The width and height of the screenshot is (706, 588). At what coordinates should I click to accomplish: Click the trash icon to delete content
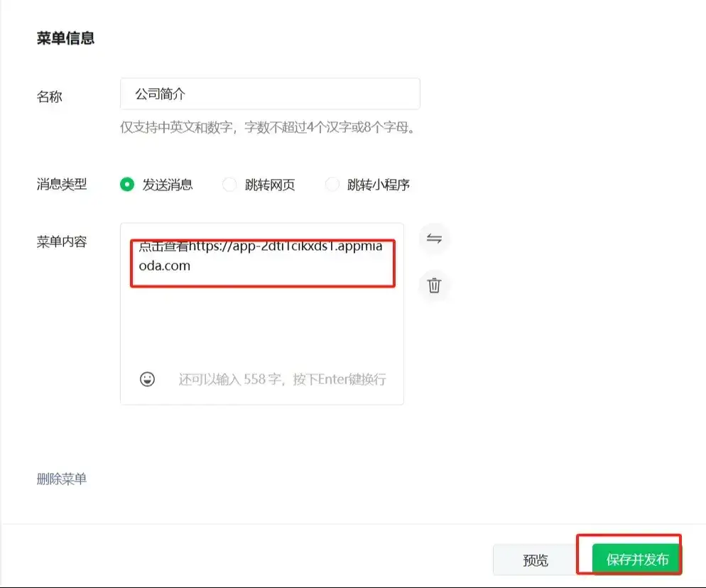(x=434, y=286)
